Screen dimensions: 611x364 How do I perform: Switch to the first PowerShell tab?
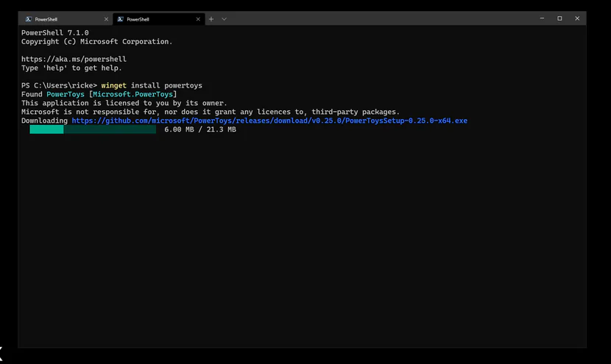46,19
